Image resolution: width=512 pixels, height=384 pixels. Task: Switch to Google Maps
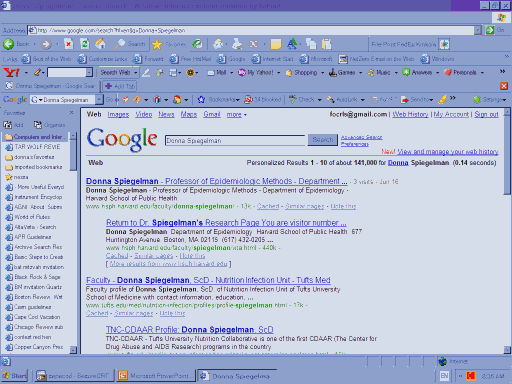coord(189,115)
